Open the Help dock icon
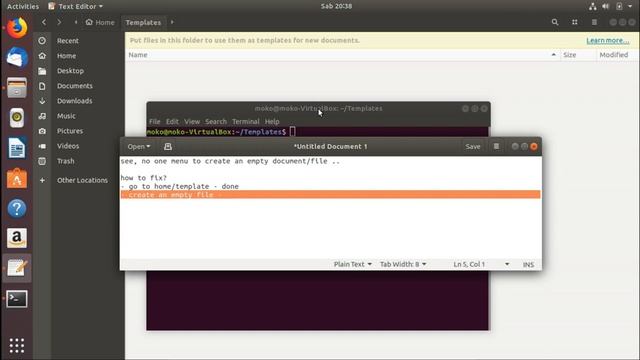The height and width of the screenshot is (360, 640). [17, 209]
